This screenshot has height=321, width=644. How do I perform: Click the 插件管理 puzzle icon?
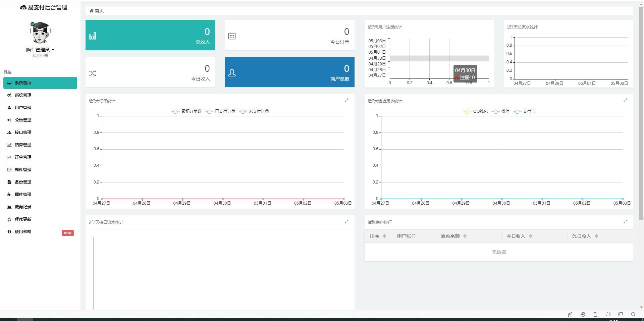pyautogui.click(x=9, y=195)
